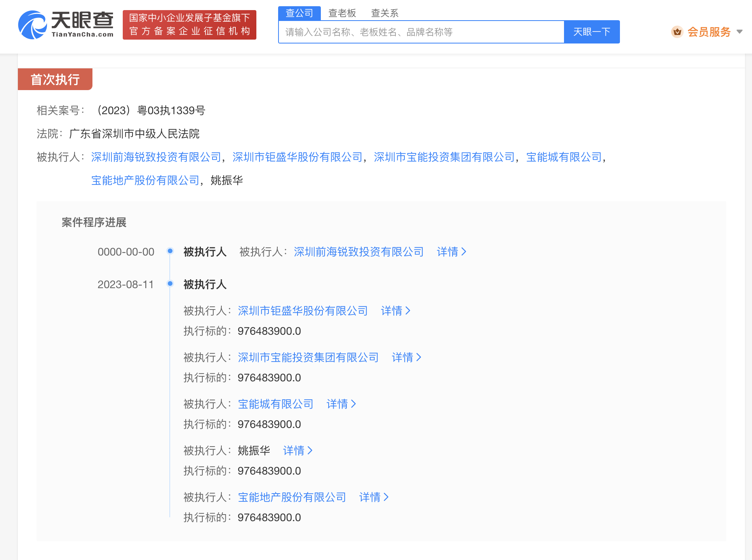Image resolution: width=752 pixels, height=560 pixels.
Task: Open 详情 for 深圳市宝能投资集团有限公司
Action: coord(406,357)
